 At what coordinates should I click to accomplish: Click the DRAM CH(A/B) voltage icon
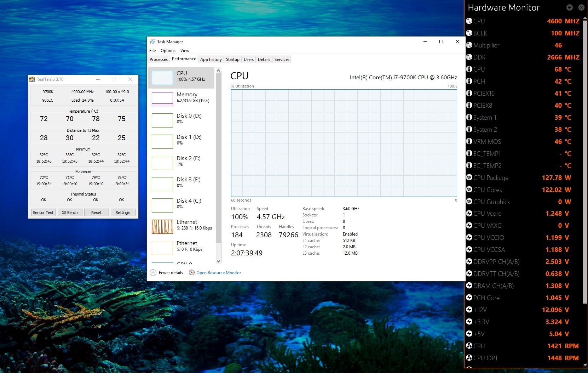pos(469,286)
